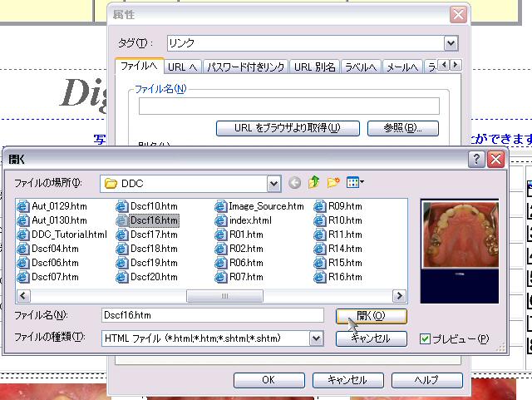The height and width of the screenshot is (400, 532).
Task: Create a new folder icon
Action: click(333, 183)
